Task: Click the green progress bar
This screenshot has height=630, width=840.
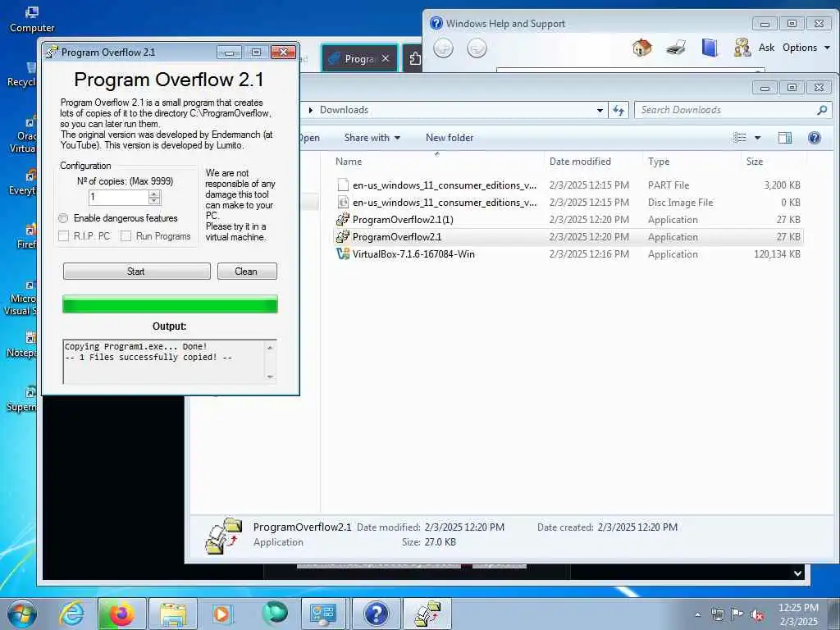Action: coord(170,304)
